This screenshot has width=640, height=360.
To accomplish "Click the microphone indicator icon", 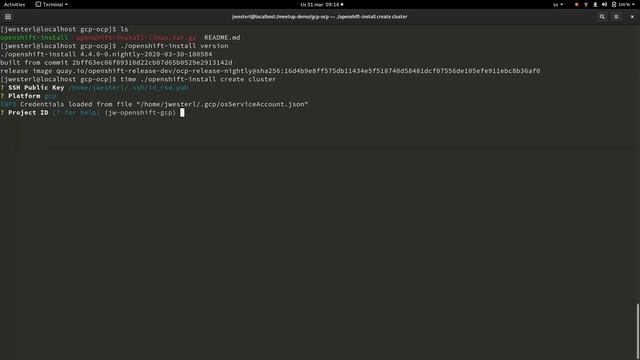I will click(595, 4).
